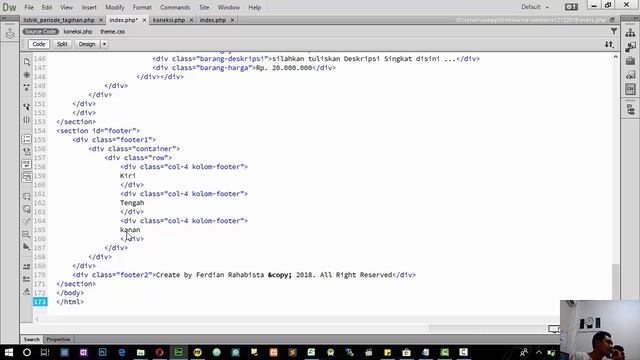This screenshot has height=360, width=640.
Task: Click the filter funnel icon for related files
Action: click(613, 31)
